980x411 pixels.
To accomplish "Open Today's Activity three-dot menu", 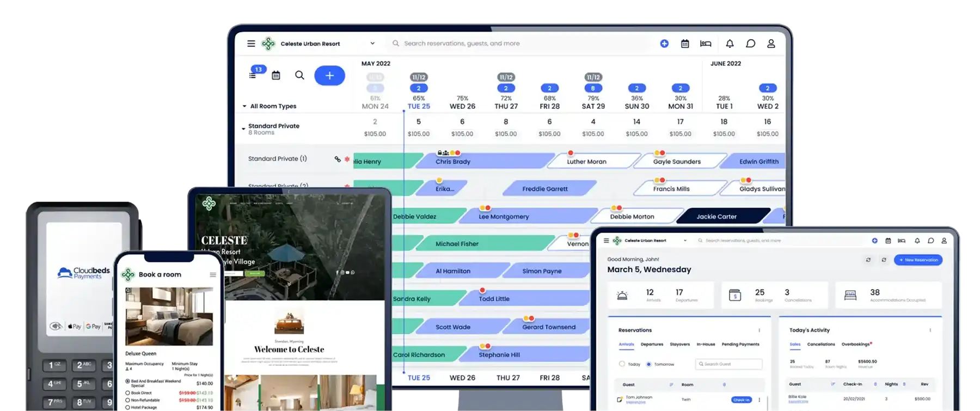I will point(930,330).
